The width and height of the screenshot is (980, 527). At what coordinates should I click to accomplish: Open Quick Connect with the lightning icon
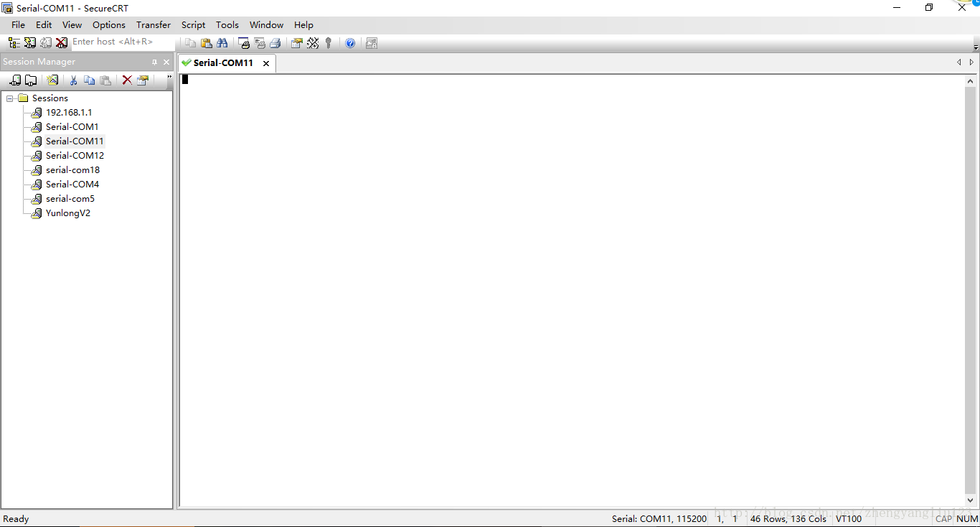[x=30, y=43]
